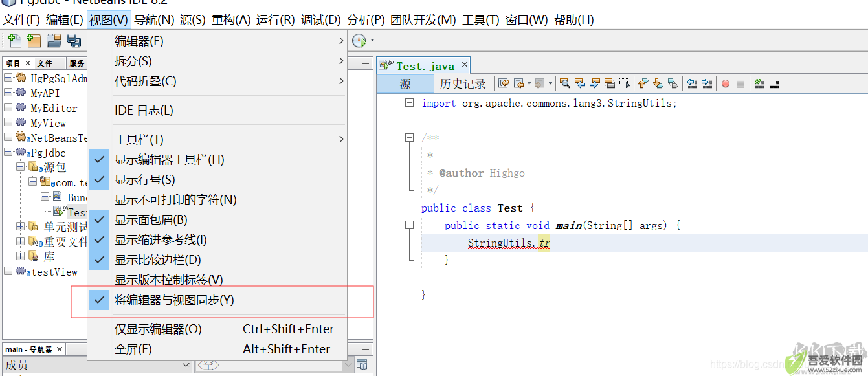Collapse the main method code fold
This screenshot has height=376, width=868.
coord(408,225)
